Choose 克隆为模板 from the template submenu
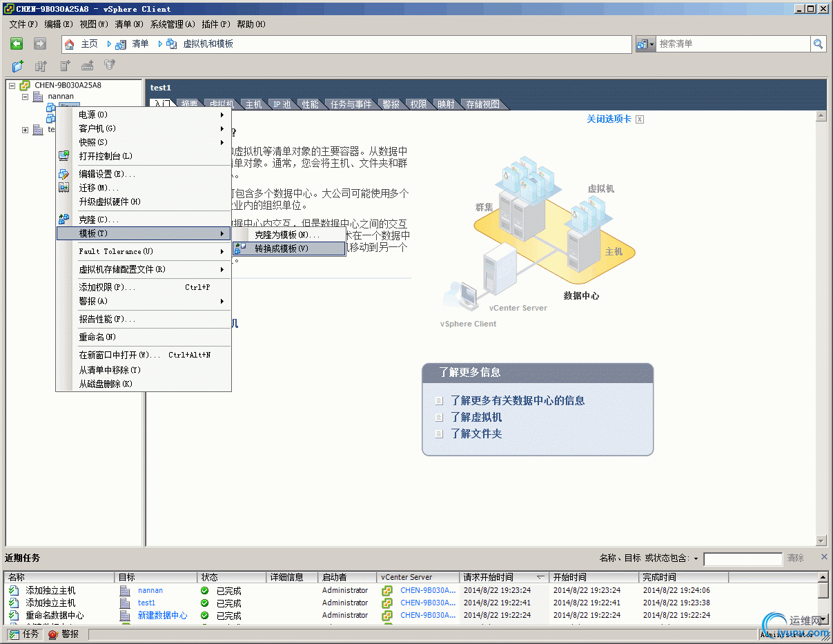This screenshot has width=833, height=644. pos(288,235)
